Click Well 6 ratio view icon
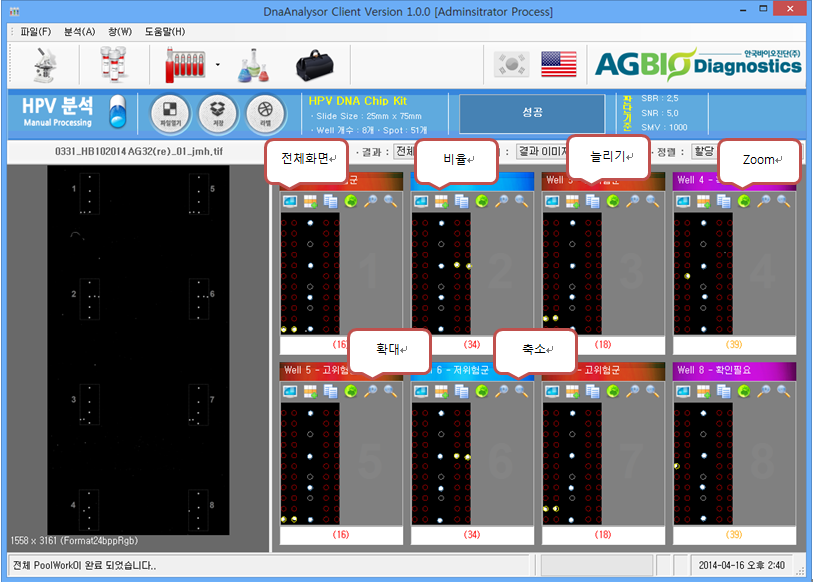Screen dimensions: 813x582 pos(442,391)
